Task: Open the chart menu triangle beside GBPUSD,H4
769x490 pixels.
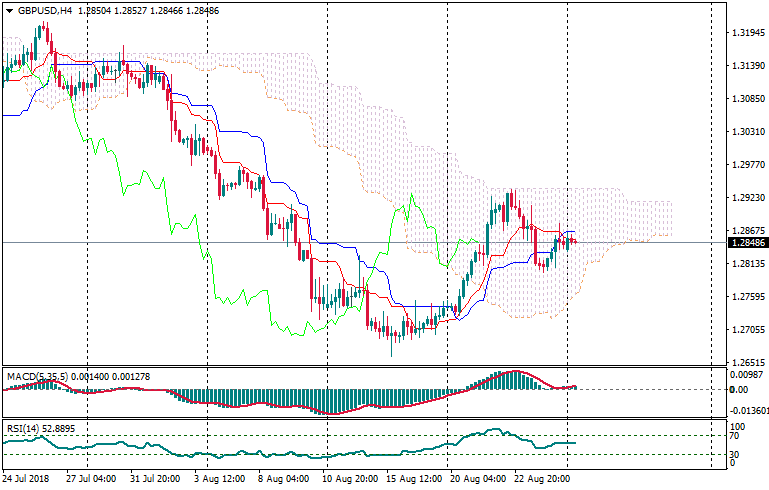Action: [x=7, y=10]
